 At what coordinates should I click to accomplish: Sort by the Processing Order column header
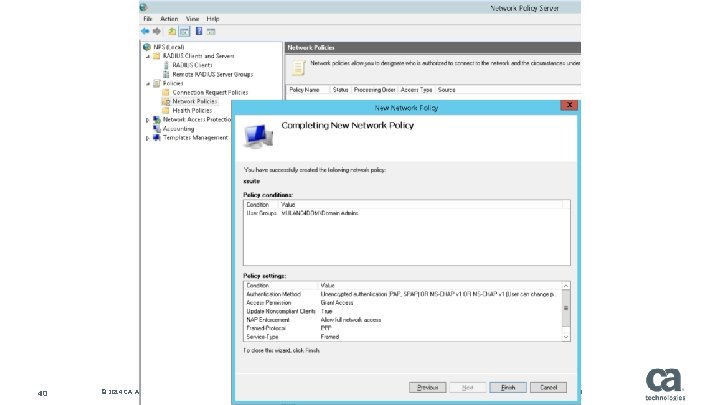(374, 90)
